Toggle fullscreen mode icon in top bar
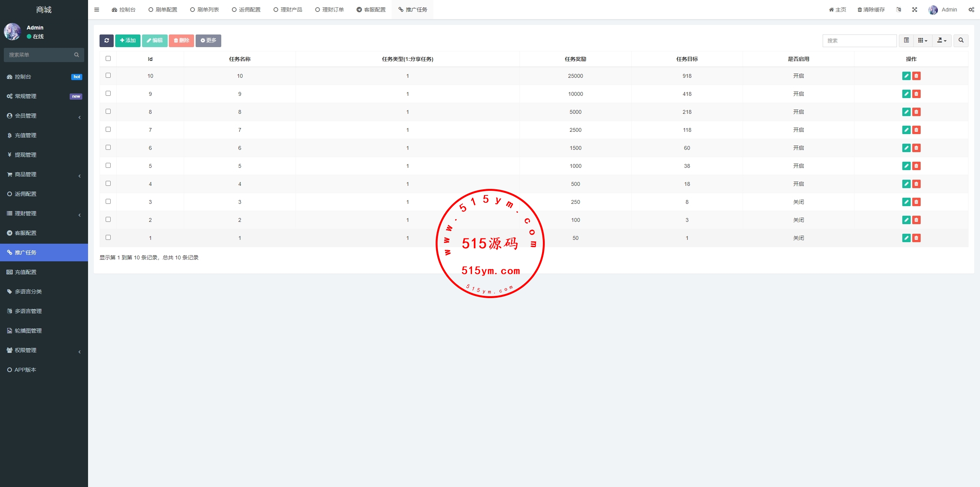The height and width of the screenshot is (487, 980). click(915, 10)
